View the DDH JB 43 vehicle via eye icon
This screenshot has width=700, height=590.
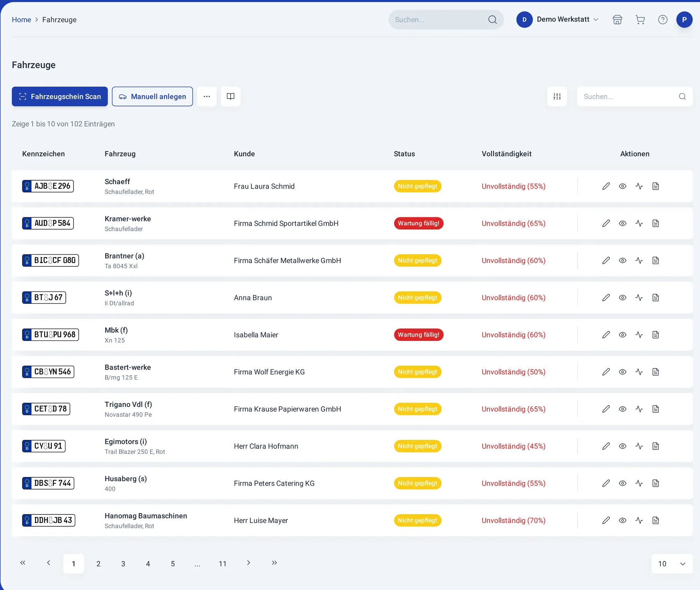tap(623, 520)
